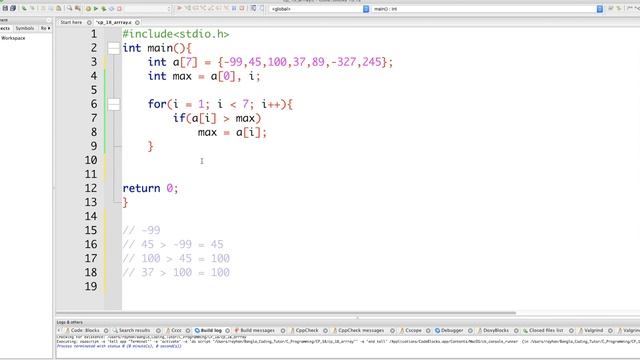This screenshot has height=360, width=640.
Task: Click line number 10 in the gutter
Action: (91, 160)
